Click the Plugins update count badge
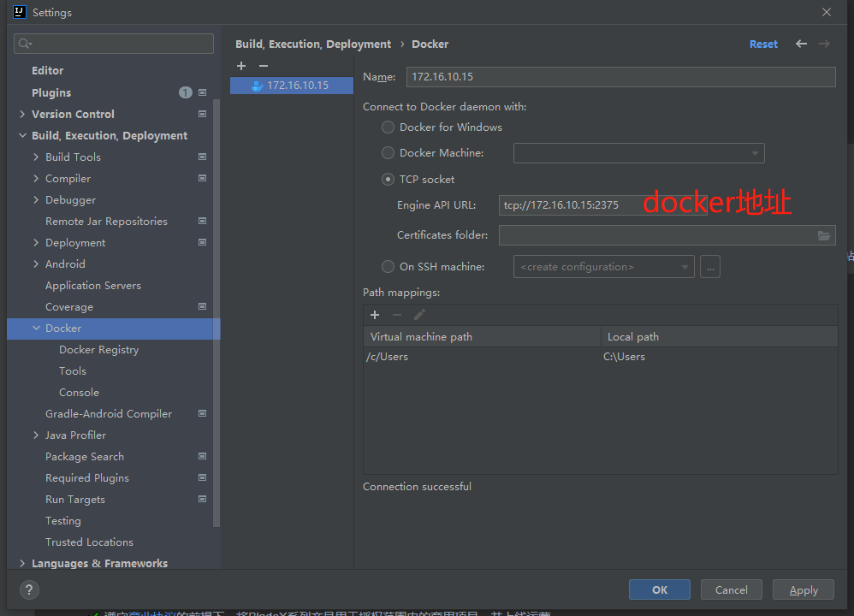854x616 pixels. tap(185, 92)
